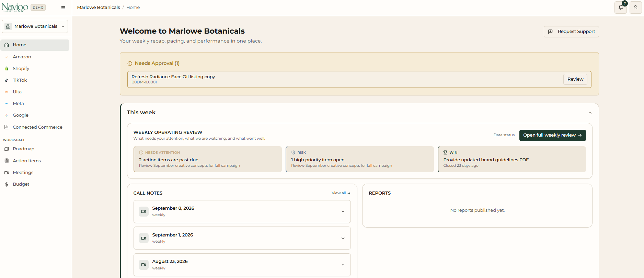Collapse the This week section chevron
This screenshot has width=644, height=278.
click(590, 113)
